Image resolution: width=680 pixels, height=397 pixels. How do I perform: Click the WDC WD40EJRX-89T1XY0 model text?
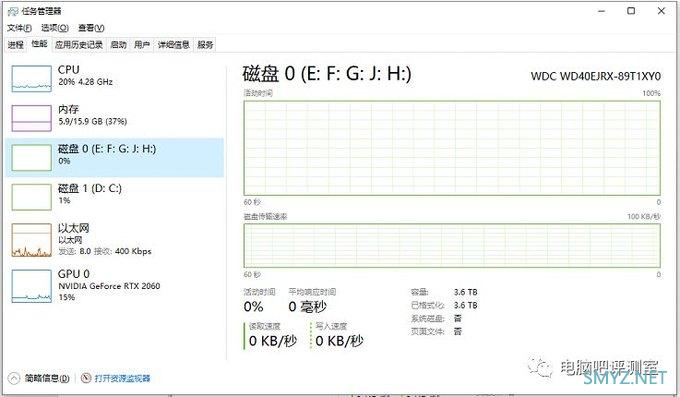click(595, 76)
